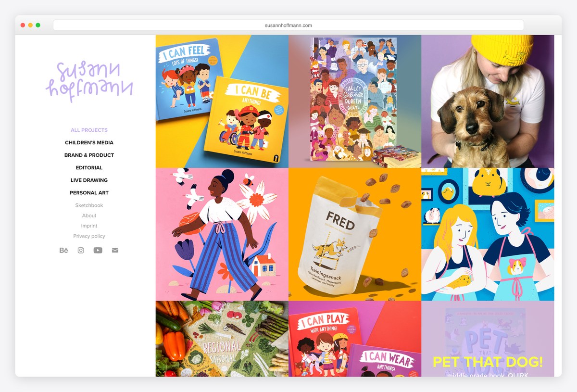Click the red close window dot

pyautogui.click(x=23, y=25)
